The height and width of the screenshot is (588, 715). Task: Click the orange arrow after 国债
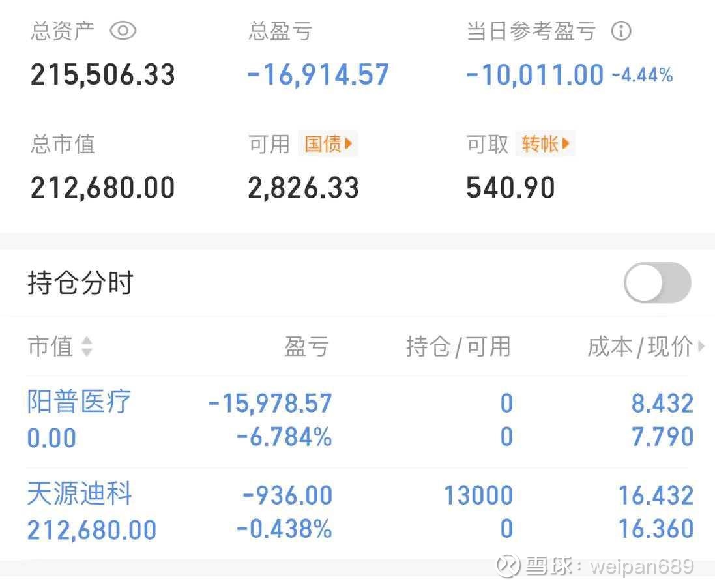349,143
